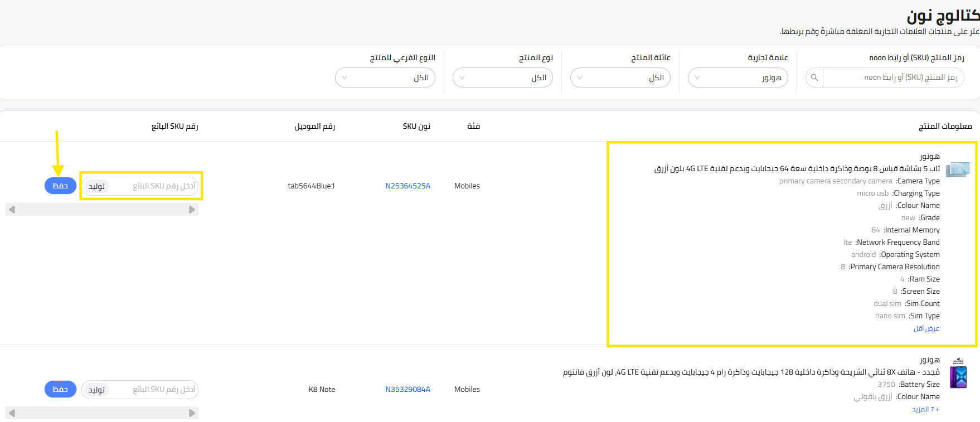Open the Honor tablet product thumbnail
This screenshot has width=980, height=422.
[x=958, y=169]
